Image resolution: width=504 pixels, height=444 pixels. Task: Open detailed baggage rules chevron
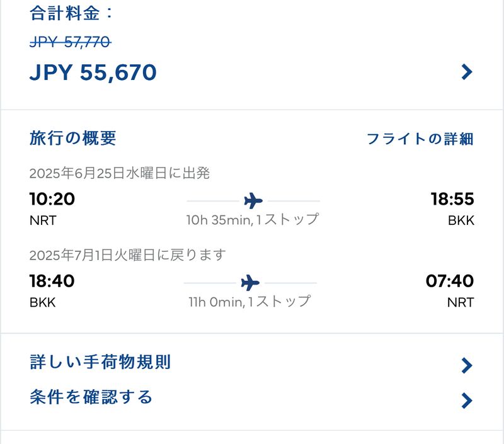coord(467,365)
